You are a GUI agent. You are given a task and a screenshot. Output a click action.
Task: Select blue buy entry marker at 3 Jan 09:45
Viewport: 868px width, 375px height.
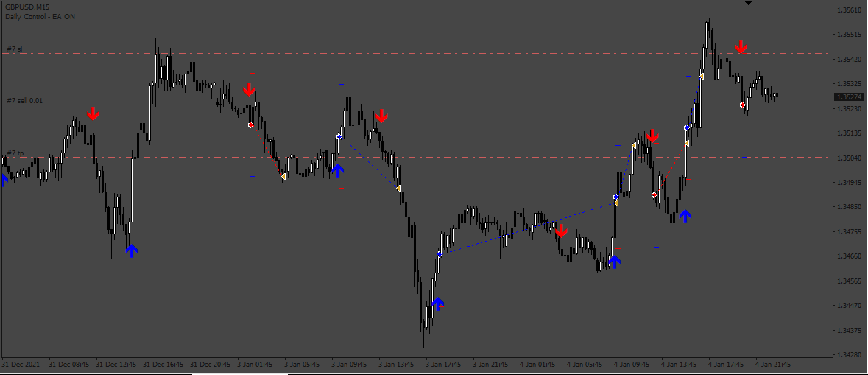pyautogui.click(x=339, y=136)
